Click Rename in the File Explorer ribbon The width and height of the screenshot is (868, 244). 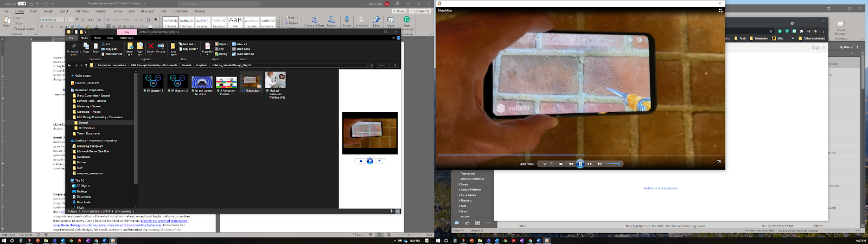tap(161, 47)
